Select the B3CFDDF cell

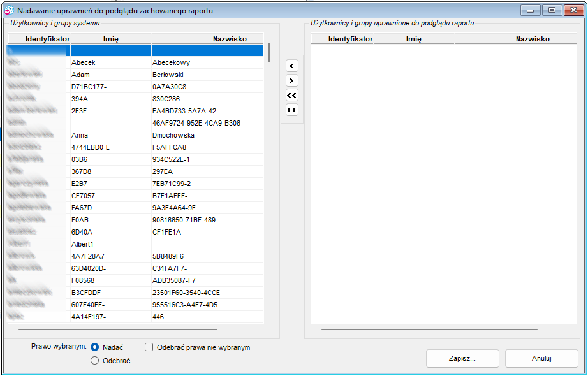[x=111, y=293]
